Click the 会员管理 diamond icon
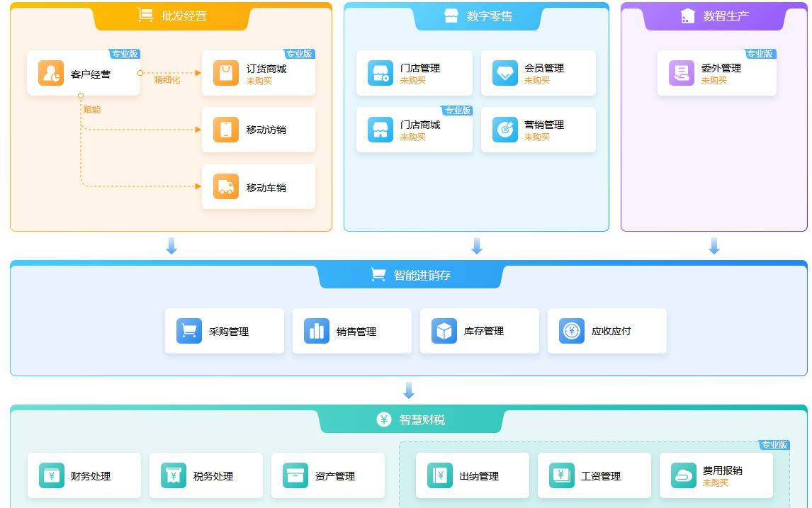The image size is (812, 508). [505, 73]
